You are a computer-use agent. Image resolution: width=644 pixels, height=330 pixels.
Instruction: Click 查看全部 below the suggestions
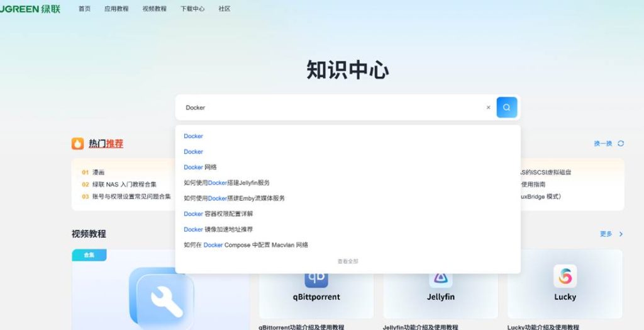[348, 261]
